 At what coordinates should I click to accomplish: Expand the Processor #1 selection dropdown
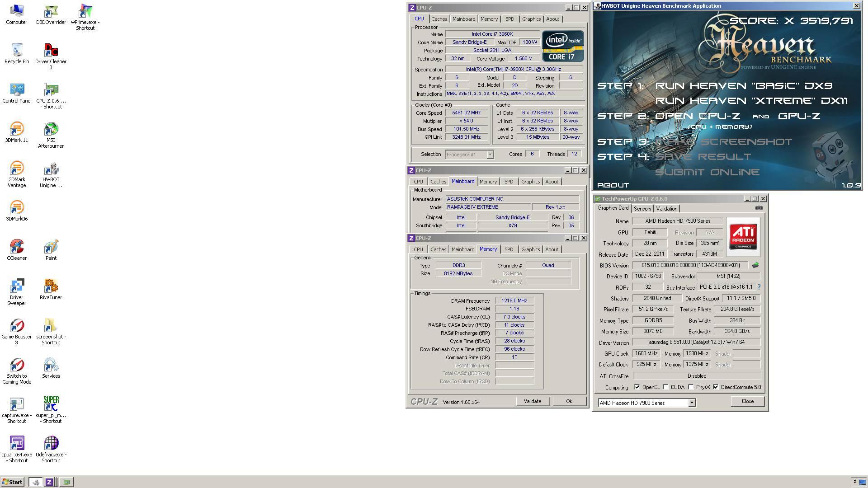(490, 155)
